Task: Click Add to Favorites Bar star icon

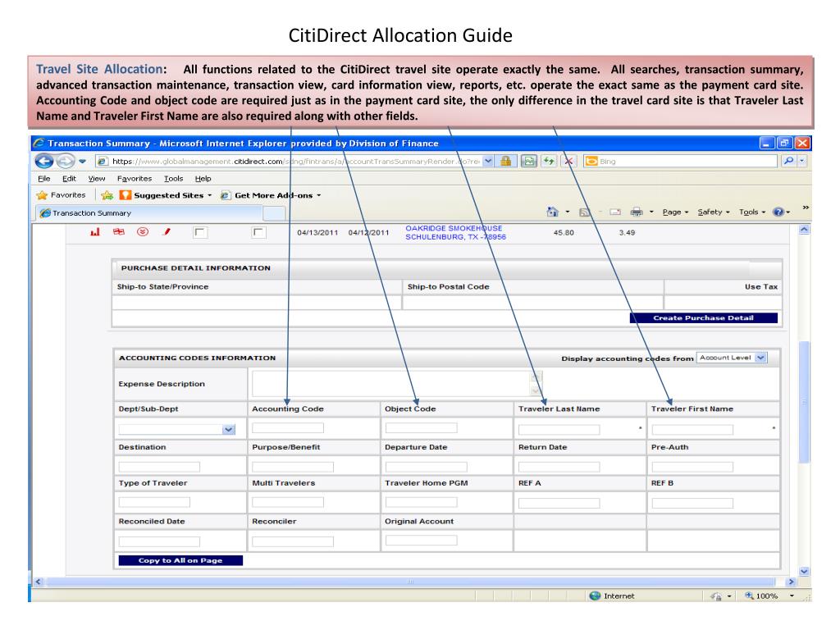Action: (107, 195)
